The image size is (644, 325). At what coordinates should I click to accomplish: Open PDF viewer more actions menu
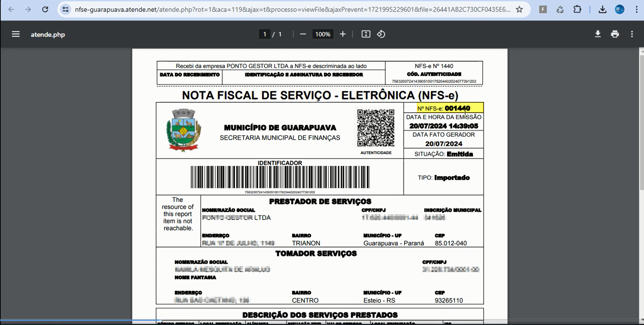632,34
